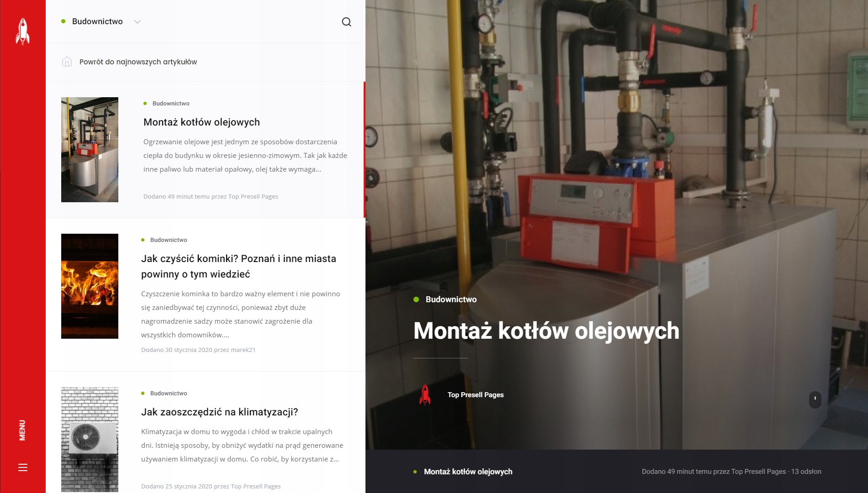Click excerpt starting 'Ogrzewanie olejowe jest jednym'
The width and height of the screenshot is (868, 493).
[245, 156]
